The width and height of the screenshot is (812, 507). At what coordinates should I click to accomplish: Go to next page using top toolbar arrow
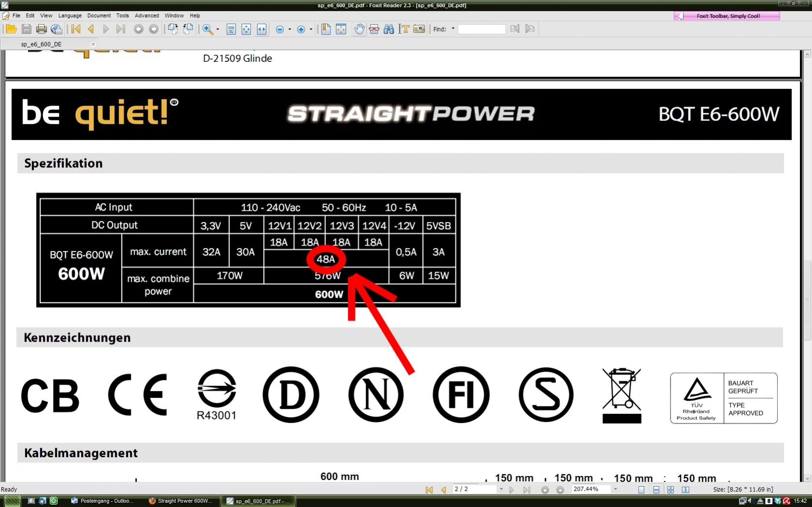106,29
